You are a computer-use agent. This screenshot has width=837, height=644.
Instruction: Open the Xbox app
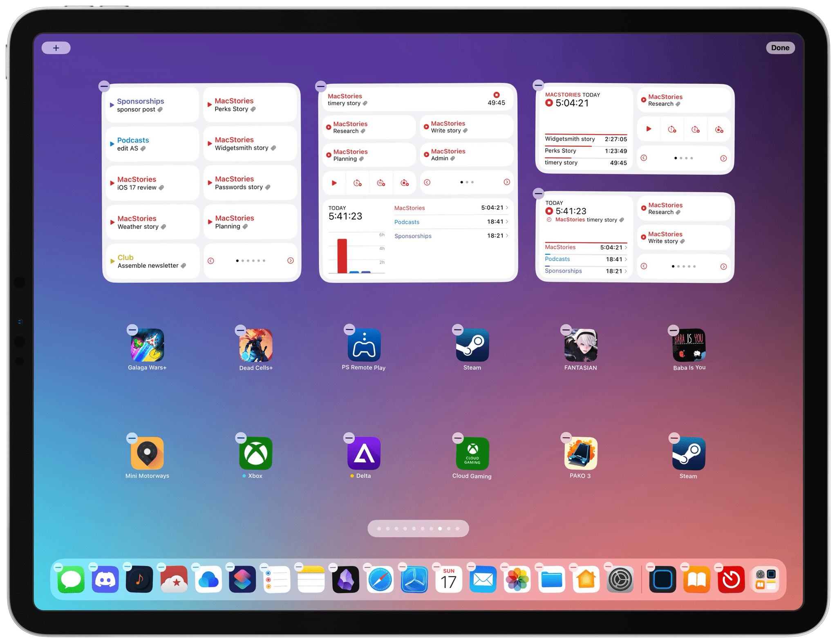pyautogui.click(x=256, y=454)
